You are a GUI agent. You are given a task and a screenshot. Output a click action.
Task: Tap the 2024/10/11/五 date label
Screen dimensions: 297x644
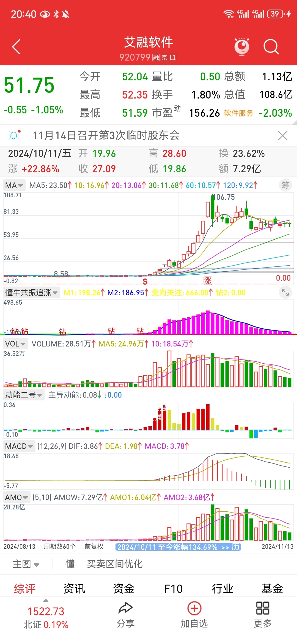click(x=40, y=153)
